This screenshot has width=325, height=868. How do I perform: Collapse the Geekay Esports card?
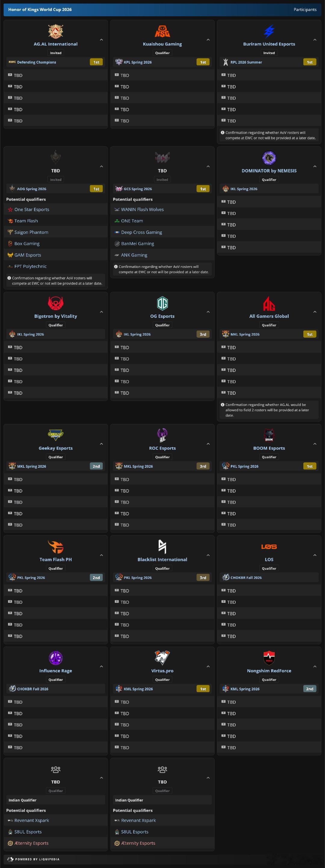coord(101,444)
